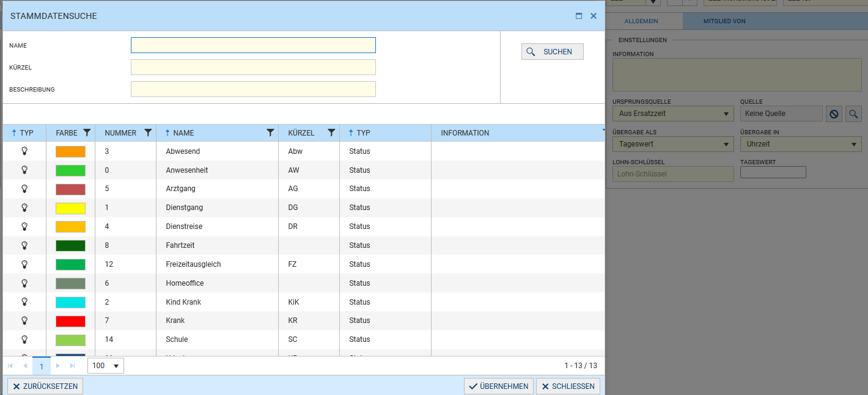
Task: Click the Tageswert input field
Action: [x=773, y=173]
